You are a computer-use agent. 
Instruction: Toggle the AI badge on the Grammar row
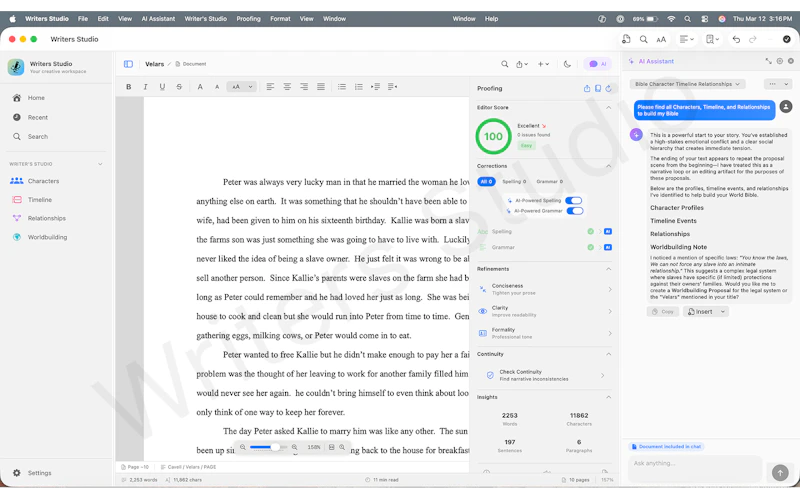pos(608,247)
